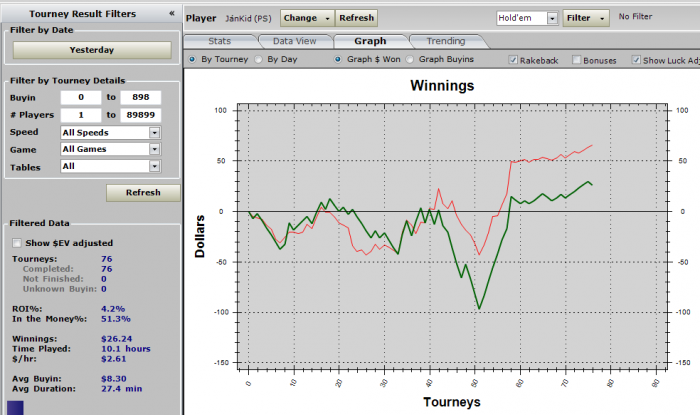Screen dimensions: 700x415
Task: Open the Change player dropdown button
Action: [x=307, y=18]
